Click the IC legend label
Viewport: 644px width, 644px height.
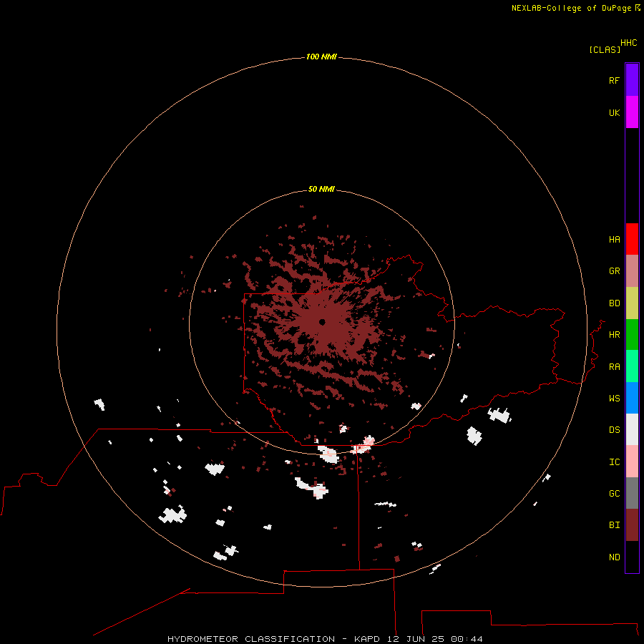[x=614, y=462]
